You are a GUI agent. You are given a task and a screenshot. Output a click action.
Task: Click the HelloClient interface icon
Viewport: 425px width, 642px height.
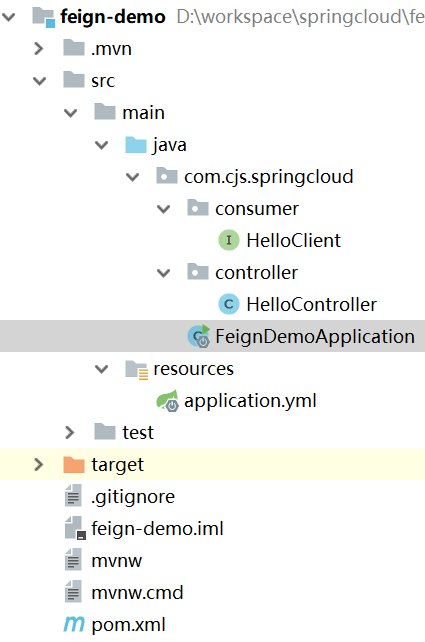pos(228,240)
